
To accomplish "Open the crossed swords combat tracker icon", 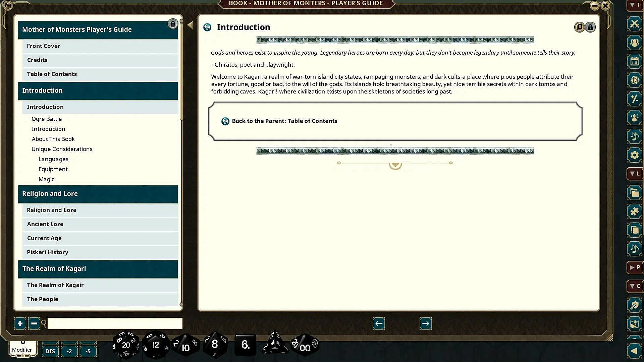I will tap(634, 24).
